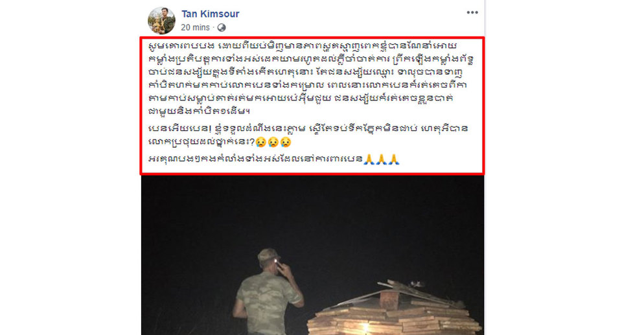Click the last praying hands emoji
Screen dimensions: 644x335
[394, 159]
